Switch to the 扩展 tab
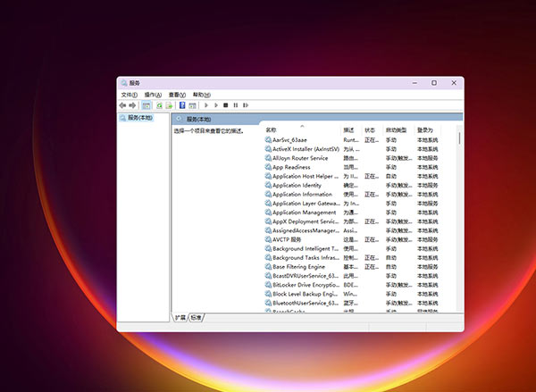The image size is (536, 392). (180, 318)
